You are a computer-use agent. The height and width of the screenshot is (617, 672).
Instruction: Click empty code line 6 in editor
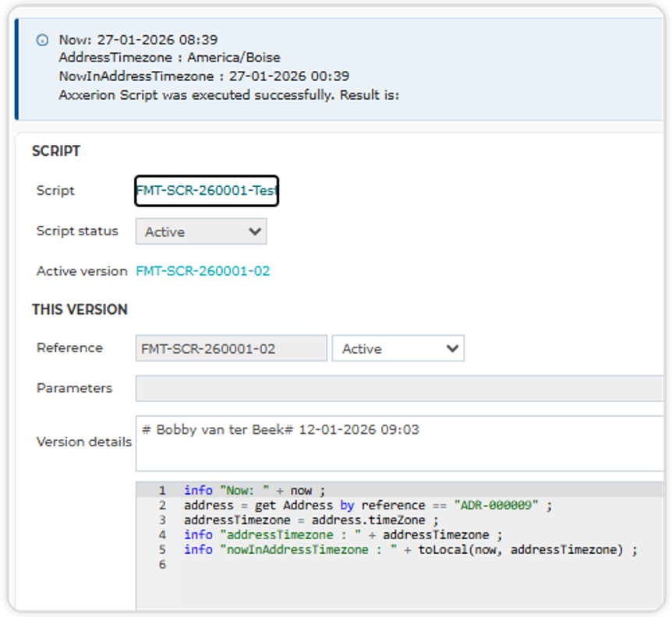[x=399, y=564]
